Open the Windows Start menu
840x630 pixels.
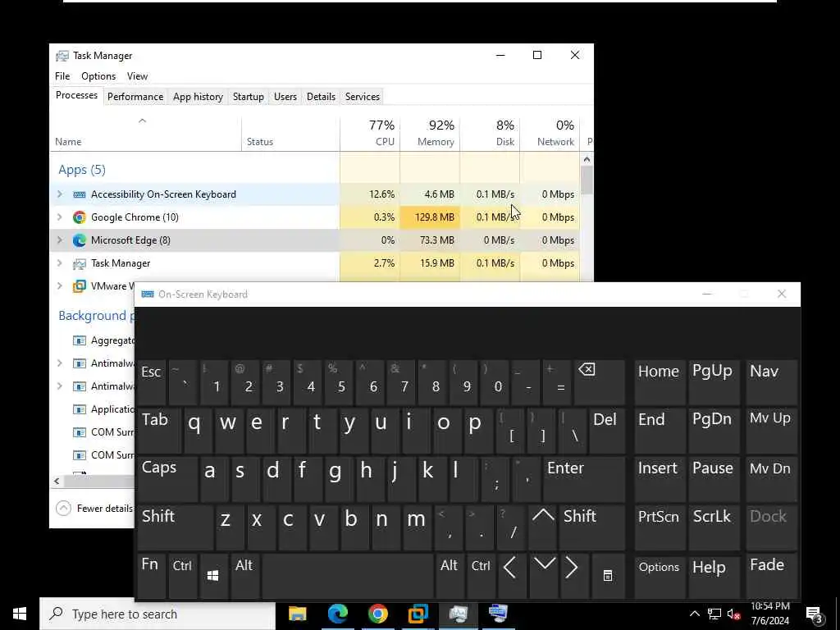[20, 614]
